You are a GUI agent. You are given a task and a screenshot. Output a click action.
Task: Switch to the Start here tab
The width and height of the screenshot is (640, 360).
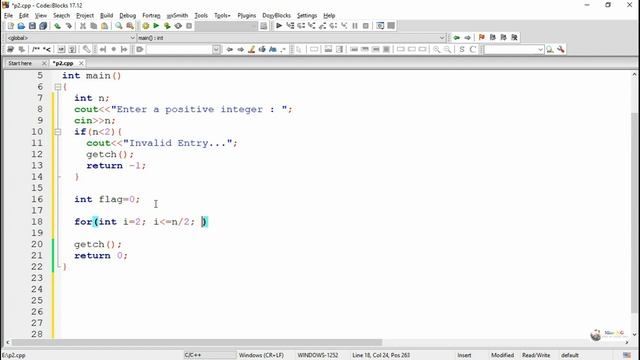(20, 63)
